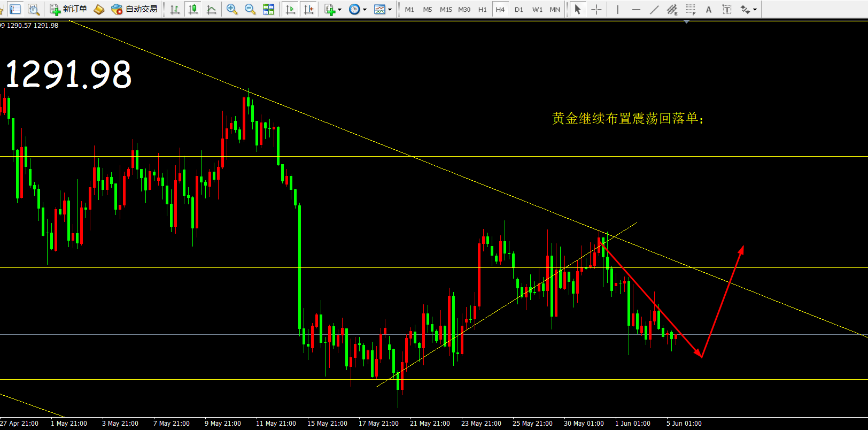The image size is (868, 430).
Task: Select the MN monthly timeframe
Action: [555, 10]
